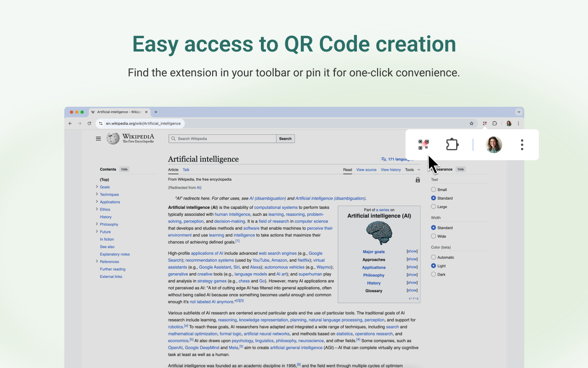Open the Extensions puzzle piece icon
The image size is (588, 368).
452,144
